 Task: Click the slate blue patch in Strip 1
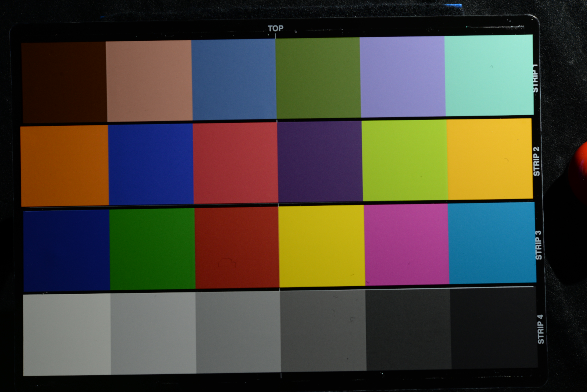[234, 79]
